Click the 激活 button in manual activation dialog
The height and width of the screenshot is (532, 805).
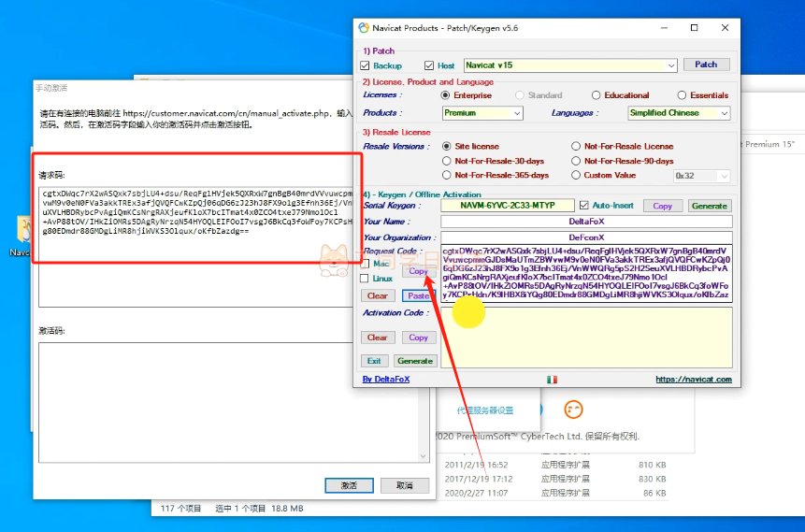349,485
